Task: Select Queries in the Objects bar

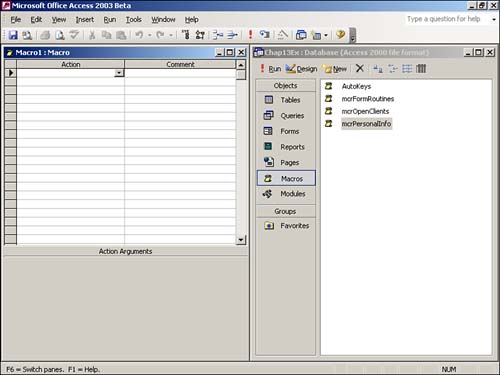Action: [286, 116]
